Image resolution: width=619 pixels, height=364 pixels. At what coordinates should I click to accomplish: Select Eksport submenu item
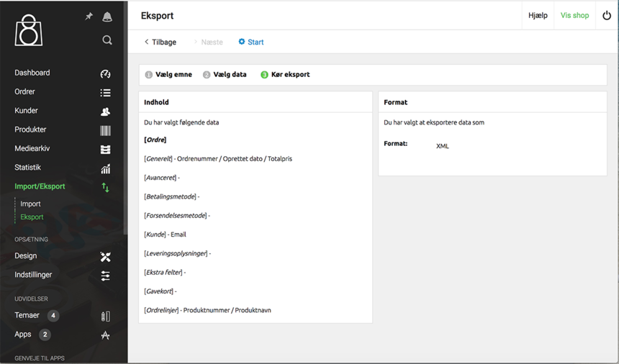point(32,217)
